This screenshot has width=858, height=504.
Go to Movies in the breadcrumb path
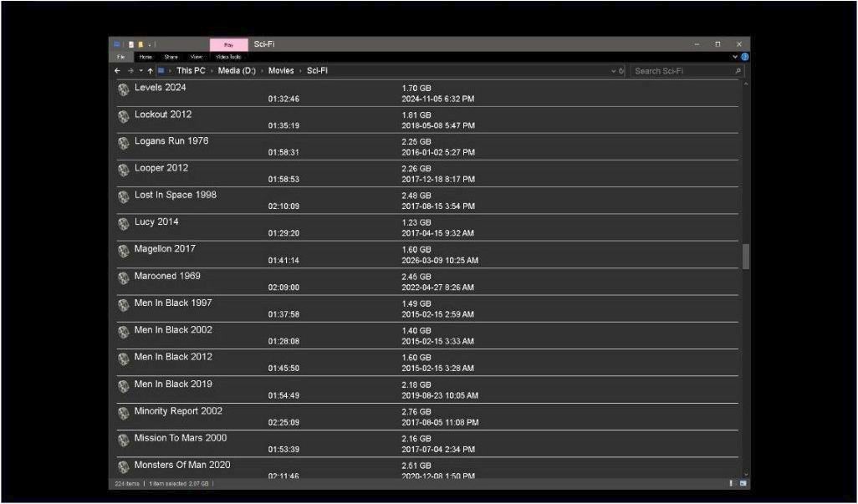click(281, 71)
